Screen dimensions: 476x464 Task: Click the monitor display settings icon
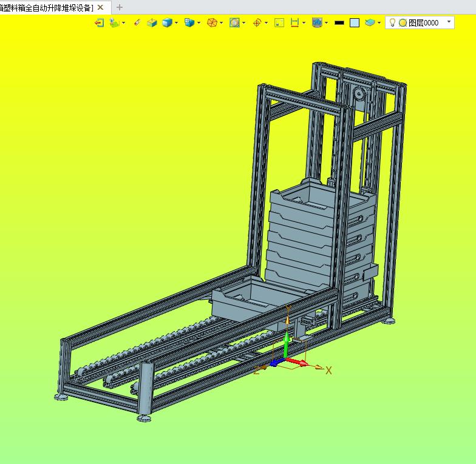point(317,23)
